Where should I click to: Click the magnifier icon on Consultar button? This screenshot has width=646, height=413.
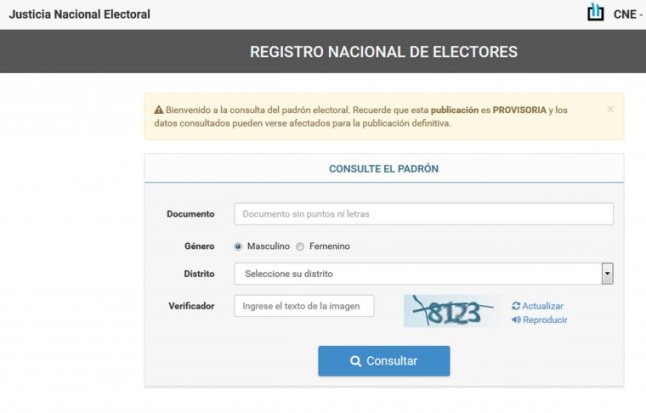point(355,361)
